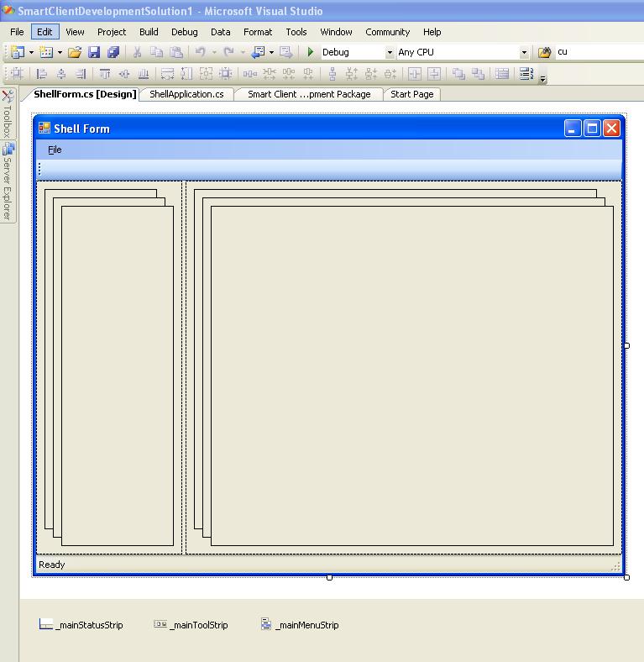
Task: Click the Make Same Width icon
Action: pyautogui.click(x=168, y=74)
